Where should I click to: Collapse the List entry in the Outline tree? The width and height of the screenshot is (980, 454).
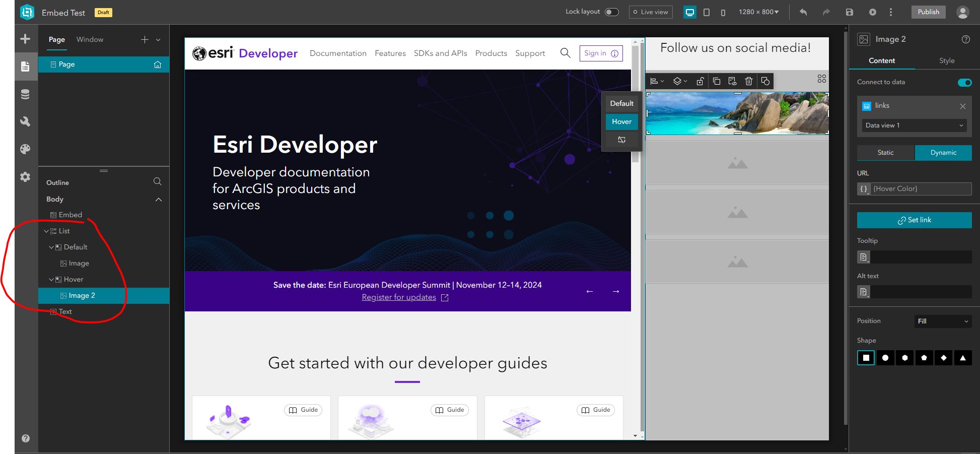click(46, 231)
